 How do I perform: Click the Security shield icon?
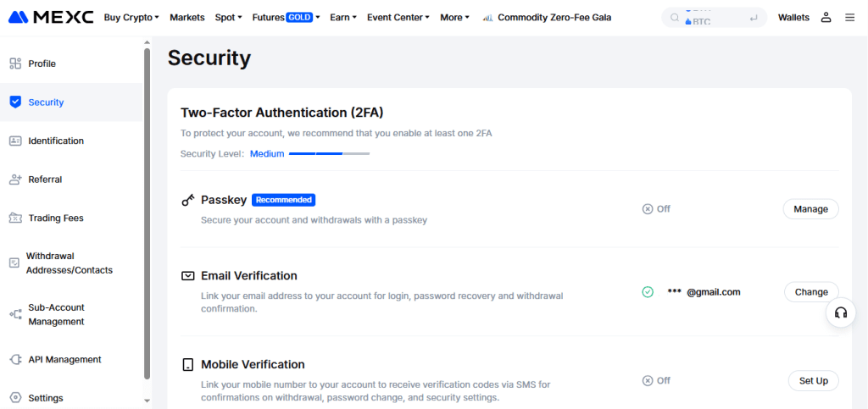coord(15,102)
